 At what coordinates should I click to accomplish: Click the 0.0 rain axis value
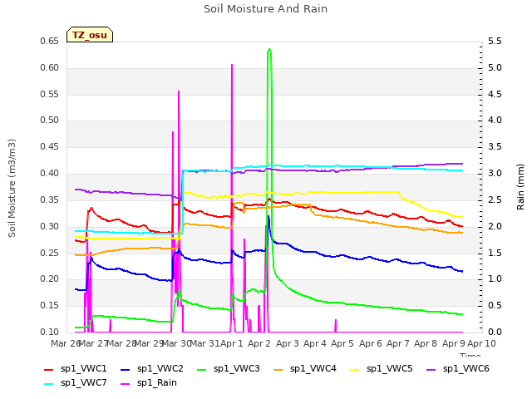point(495,332)
